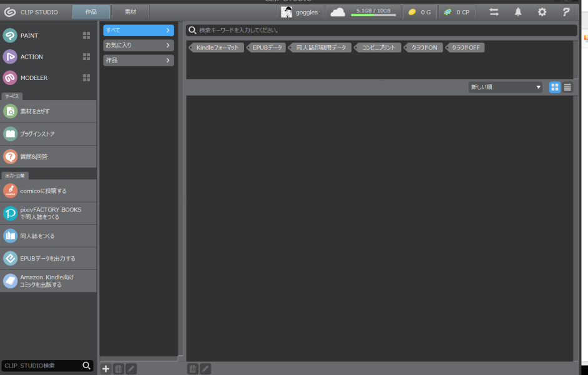Open grid menu next to PAINT

coord(86,35)
